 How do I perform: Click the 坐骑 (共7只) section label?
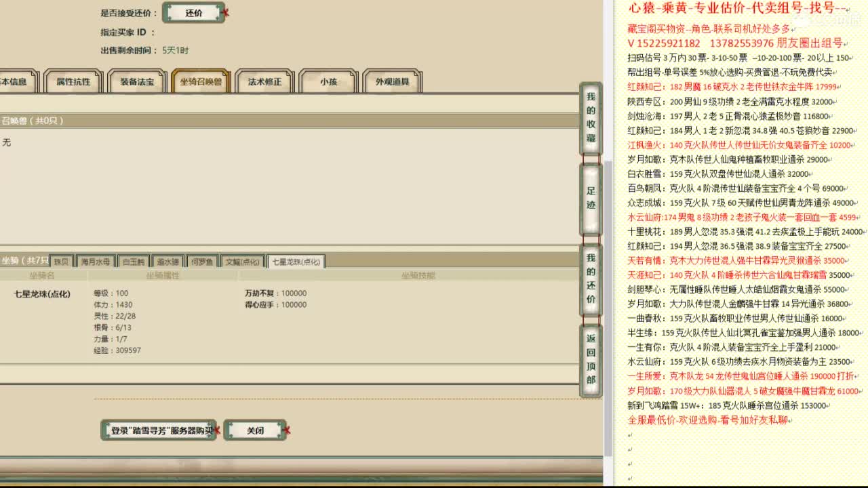point(24,260)
